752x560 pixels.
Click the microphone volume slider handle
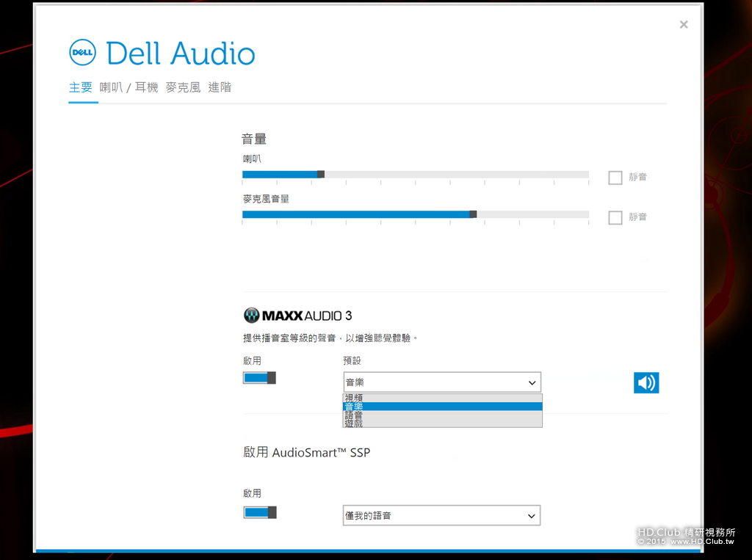tap(473, 214)
